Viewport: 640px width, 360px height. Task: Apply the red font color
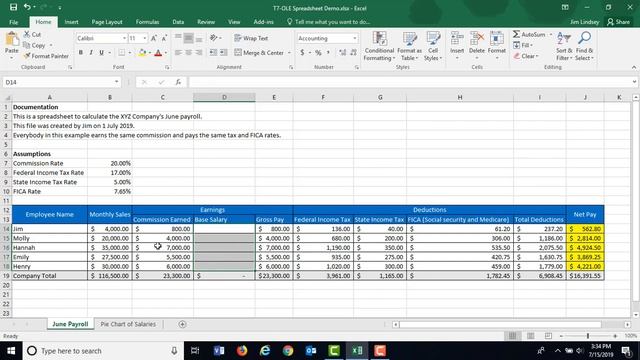pyautogui.click(x=158, y=53)
